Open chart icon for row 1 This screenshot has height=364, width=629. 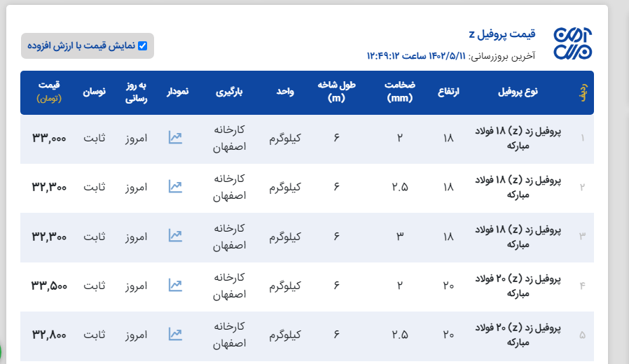(x=175, y=138)
